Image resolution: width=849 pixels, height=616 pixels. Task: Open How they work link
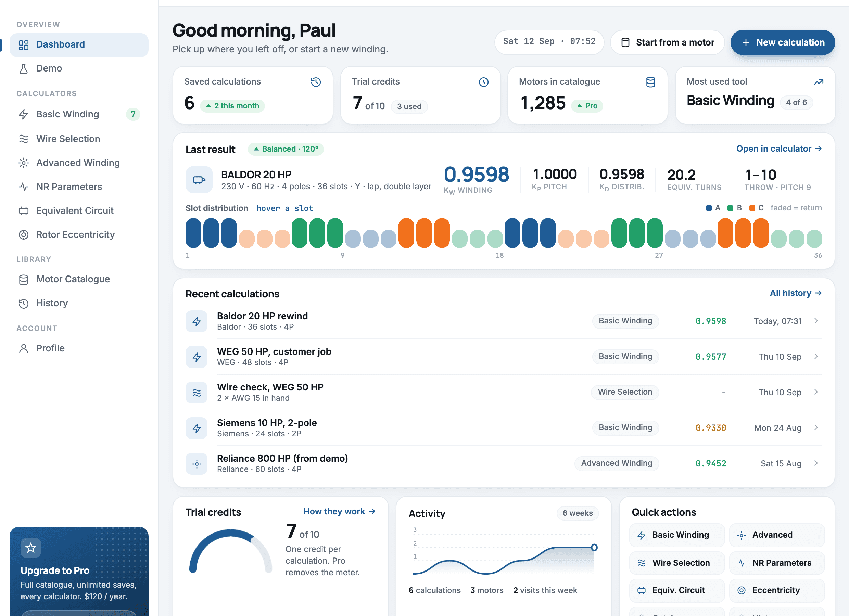pos(339,511)
